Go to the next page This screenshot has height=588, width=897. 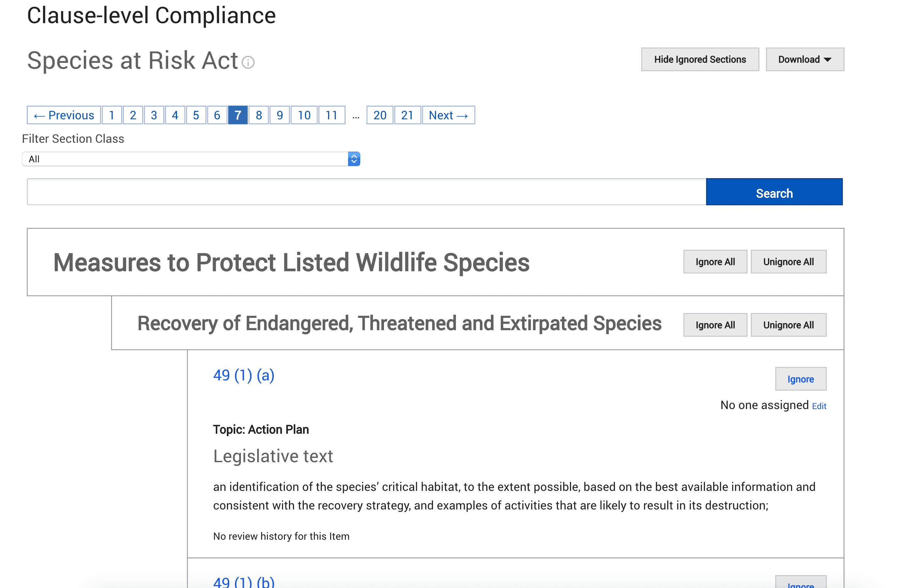click(x=448, y=115)
